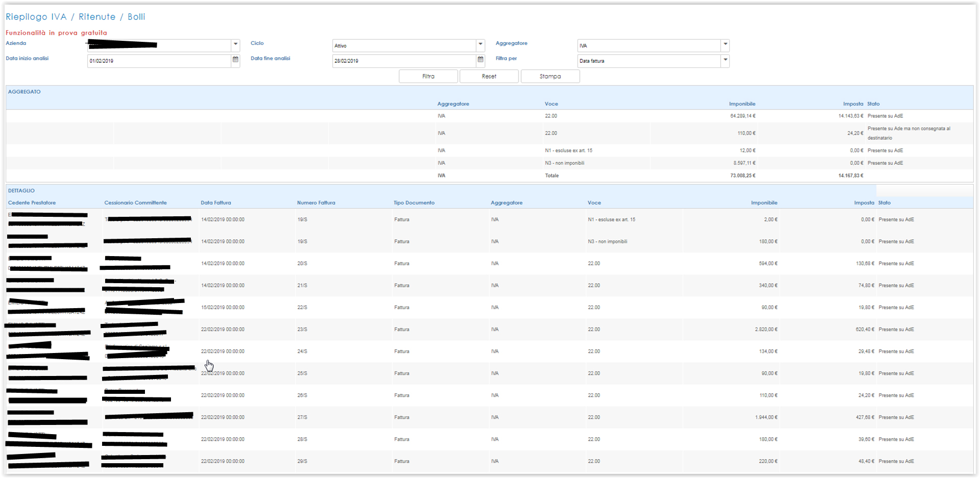980x478 pixels.
Task: Expand the Ciclo dropdown showing Attivo
Action: tap(480, 44)
